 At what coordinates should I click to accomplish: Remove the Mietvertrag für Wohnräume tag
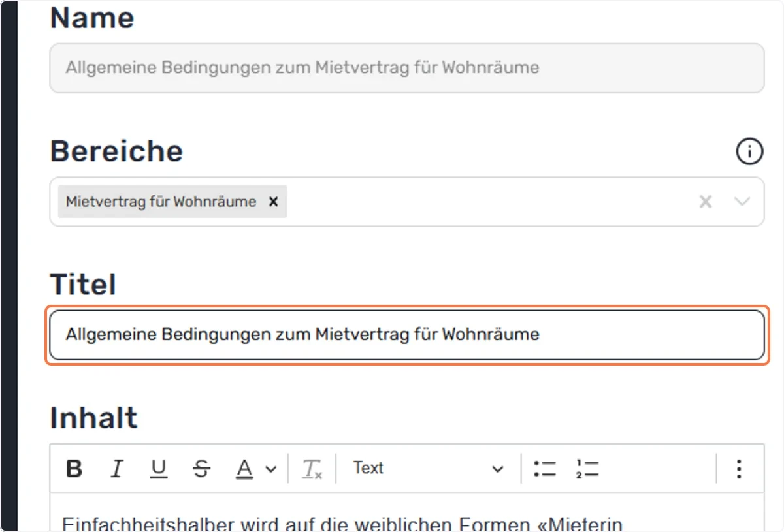[x=274, y=202]
